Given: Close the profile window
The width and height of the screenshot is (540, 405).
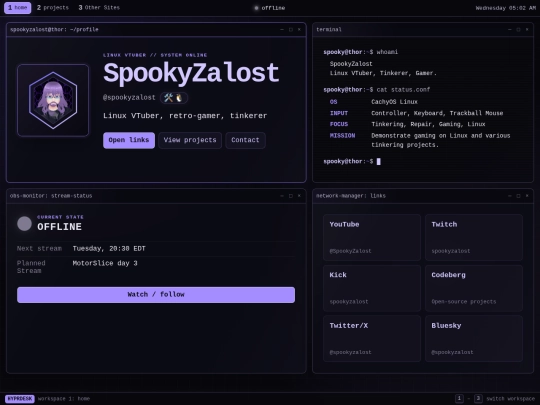Looking at the screenshot, I should coord(299,30).
